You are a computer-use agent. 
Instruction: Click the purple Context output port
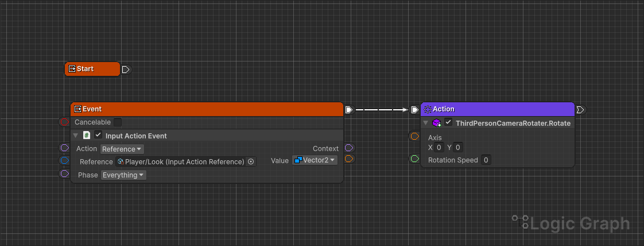pyautogui.click(x=349, y=148)
